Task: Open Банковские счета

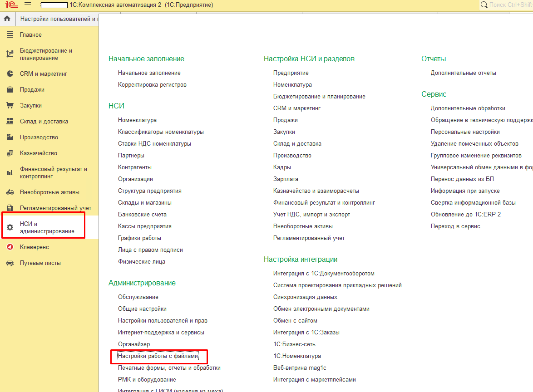Action: coord(142,214)
